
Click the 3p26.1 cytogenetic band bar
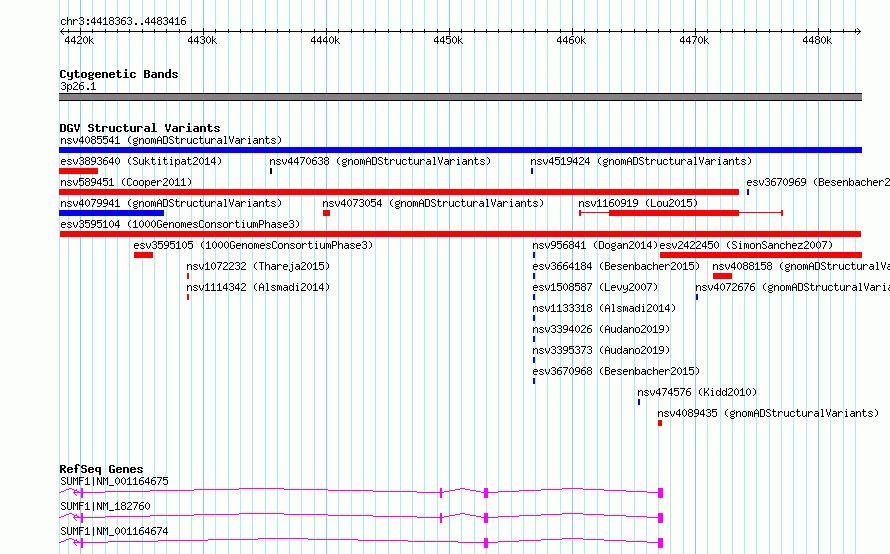[x=460, y=97]
